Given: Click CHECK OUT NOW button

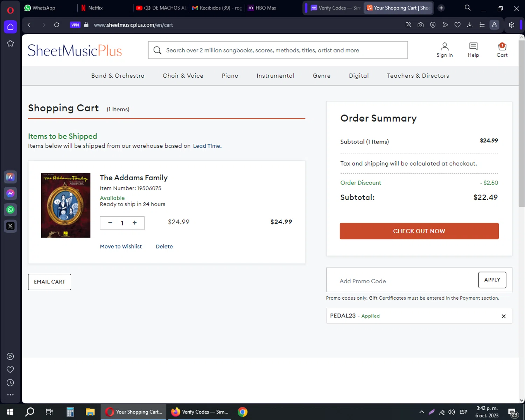Looking at the screenshot, I should [x=419, y=231].
